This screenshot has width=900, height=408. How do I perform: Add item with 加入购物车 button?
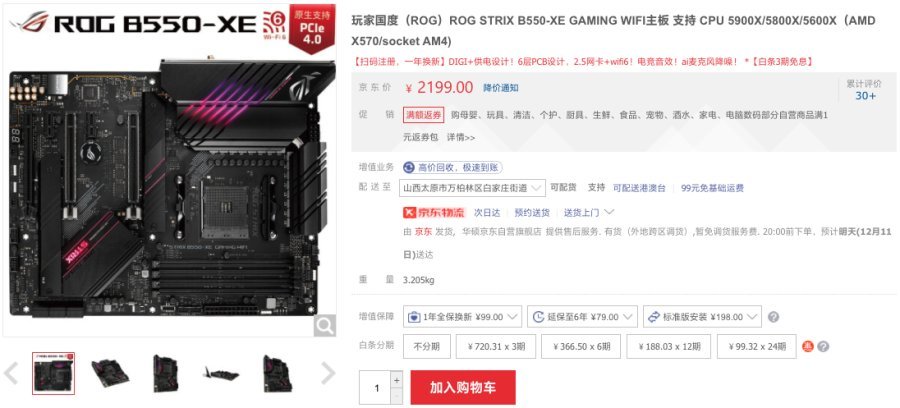[463, 387]
